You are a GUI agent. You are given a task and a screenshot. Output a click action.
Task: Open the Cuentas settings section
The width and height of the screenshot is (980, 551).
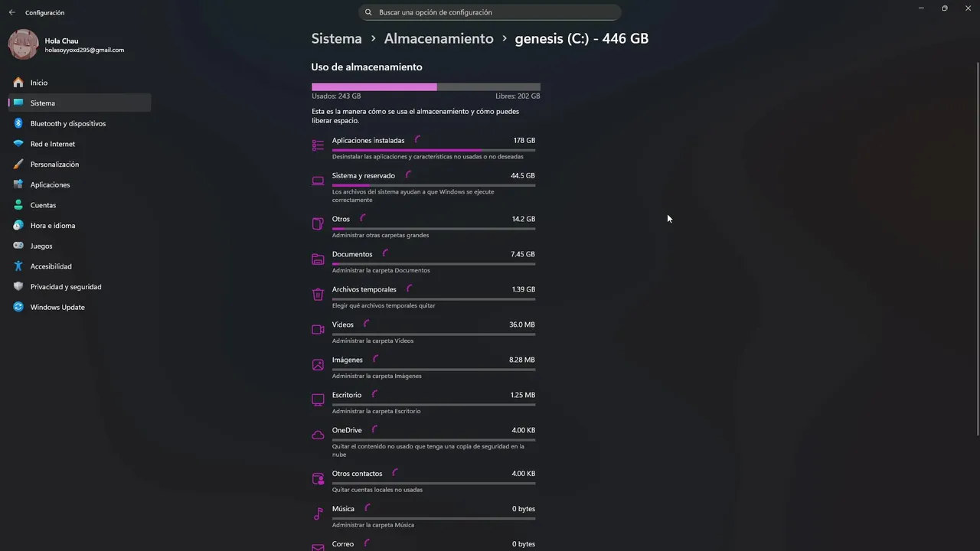click(x=43, y=205)
